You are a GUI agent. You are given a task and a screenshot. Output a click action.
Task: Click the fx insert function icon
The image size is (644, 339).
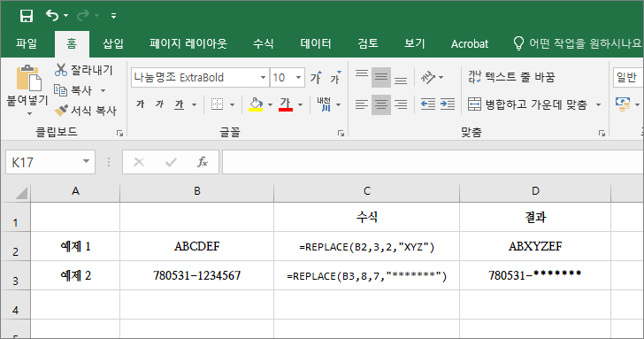coord(202,162)
